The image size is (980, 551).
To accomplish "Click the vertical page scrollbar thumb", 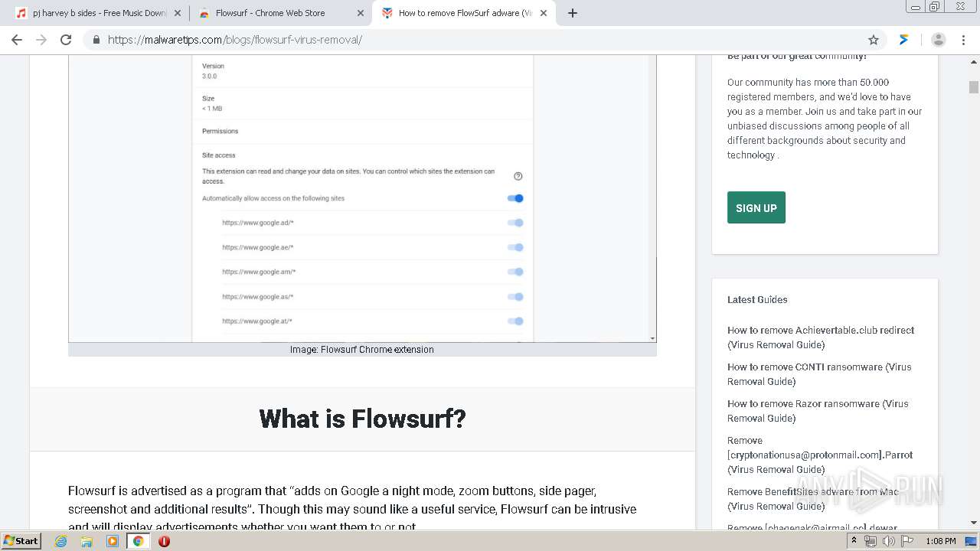I will 974,86.
